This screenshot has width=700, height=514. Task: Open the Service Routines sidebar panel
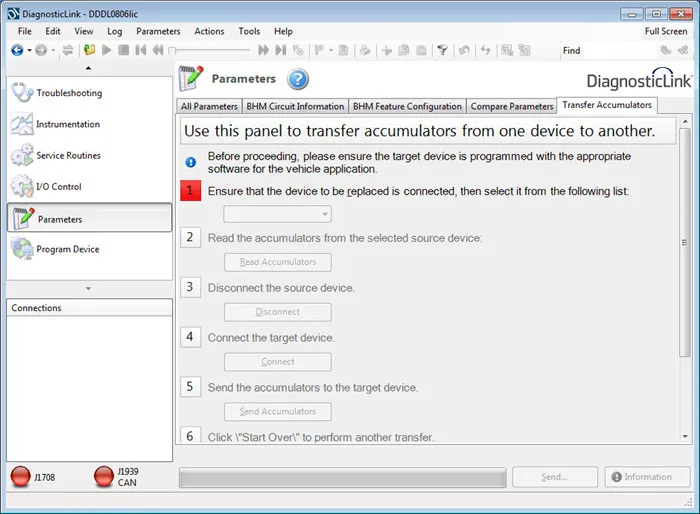tap(89, 155)
